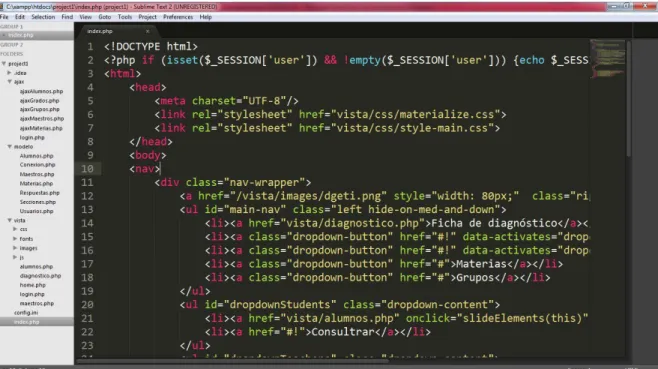Open the Find menu

(67, 17)
